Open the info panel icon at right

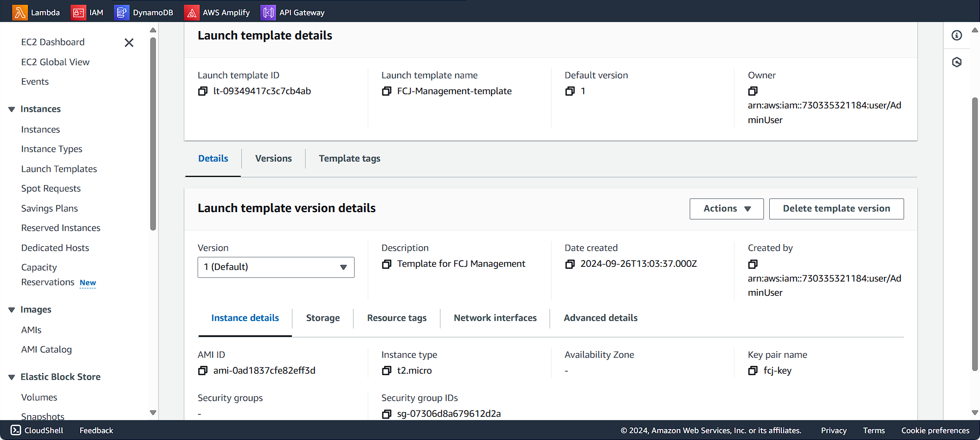tap(957, 35)
